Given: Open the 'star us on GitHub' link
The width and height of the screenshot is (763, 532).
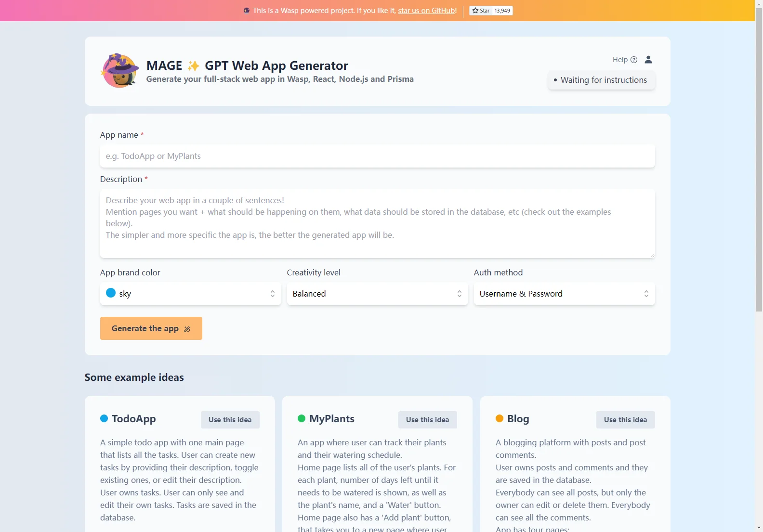Looking at the screenshot, I should 427,11.
